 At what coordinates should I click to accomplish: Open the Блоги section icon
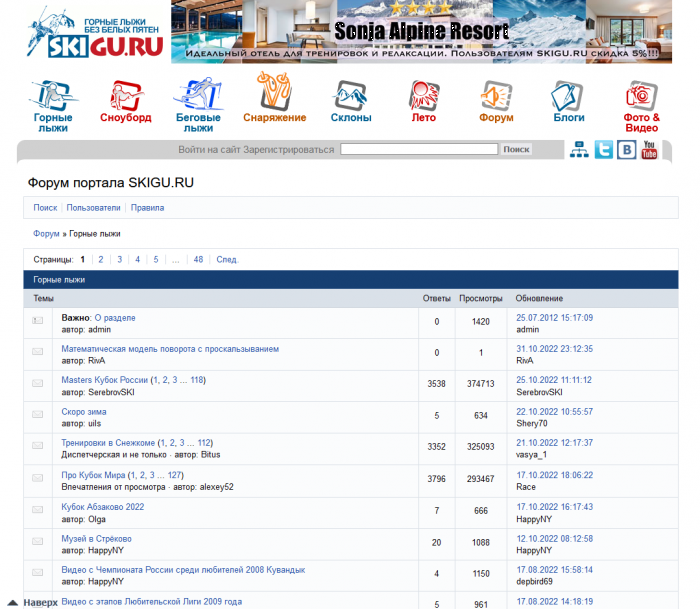tap(568, 95)
